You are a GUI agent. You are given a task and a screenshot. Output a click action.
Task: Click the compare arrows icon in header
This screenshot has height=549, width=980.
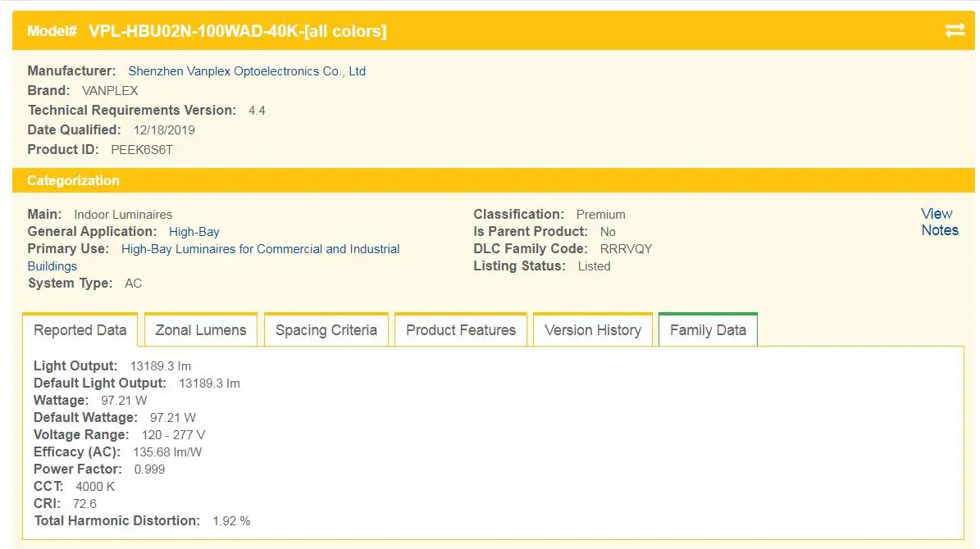click(x=955, y=30)
